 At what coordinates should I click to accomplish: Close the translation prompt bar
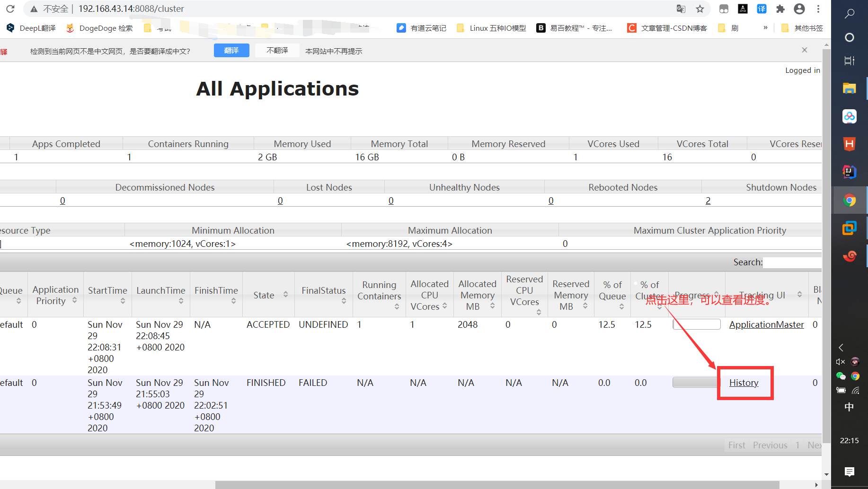point(805,50)
